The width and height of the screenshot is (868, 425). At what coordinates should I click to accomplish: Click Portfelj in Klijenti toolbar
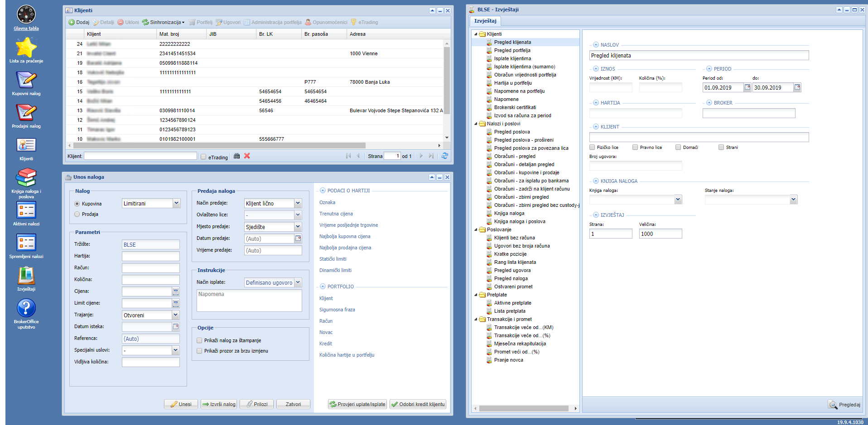tap(201, 22)
